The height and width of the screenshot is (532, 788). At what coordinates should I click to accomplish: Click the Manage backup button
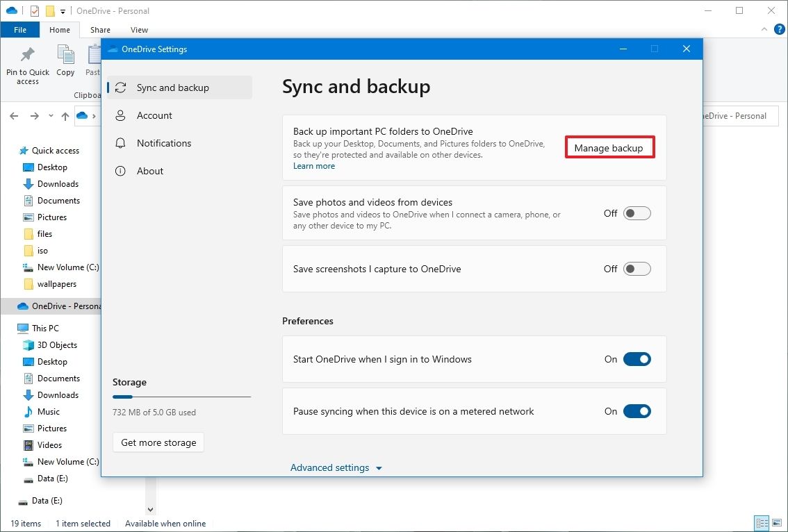tap(609, 147)
